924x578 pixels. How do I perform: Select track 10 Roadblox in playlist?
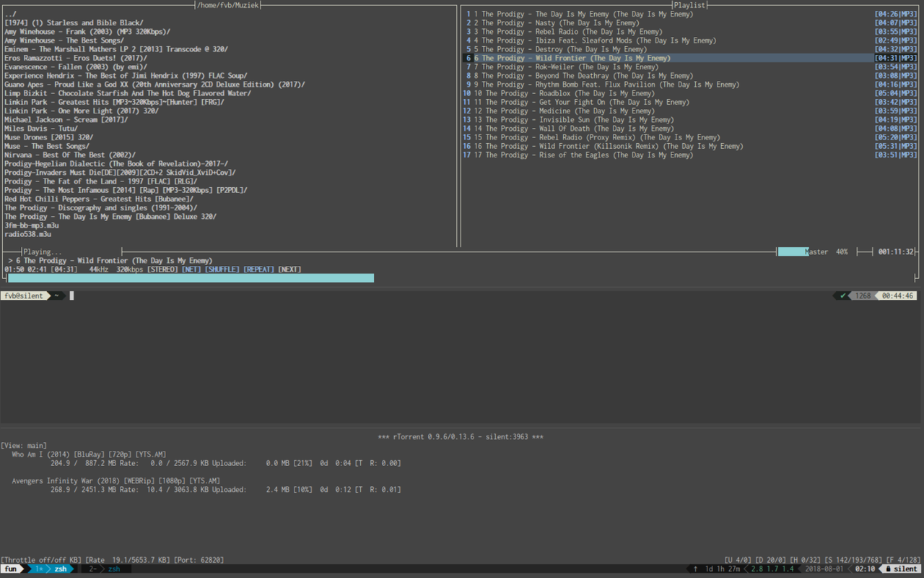click(690, 93)
